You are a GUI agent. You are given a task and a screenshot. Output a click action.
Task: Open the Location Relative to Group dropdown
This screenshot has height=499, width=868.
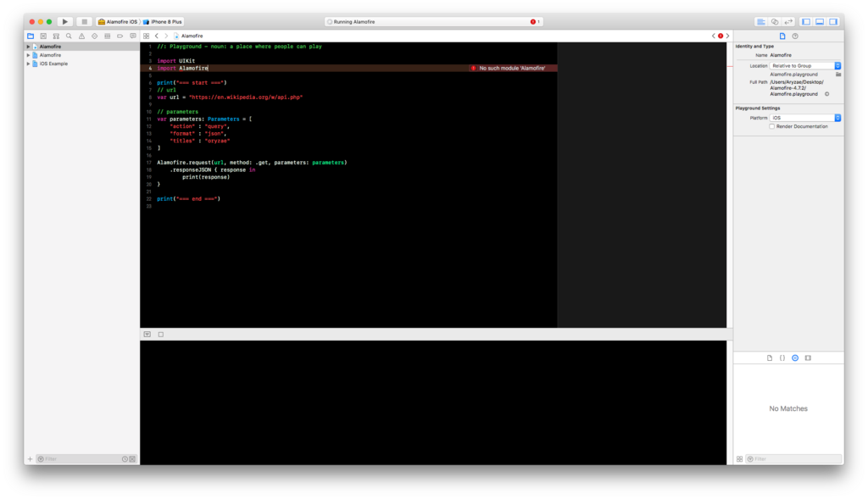point(805,66)
